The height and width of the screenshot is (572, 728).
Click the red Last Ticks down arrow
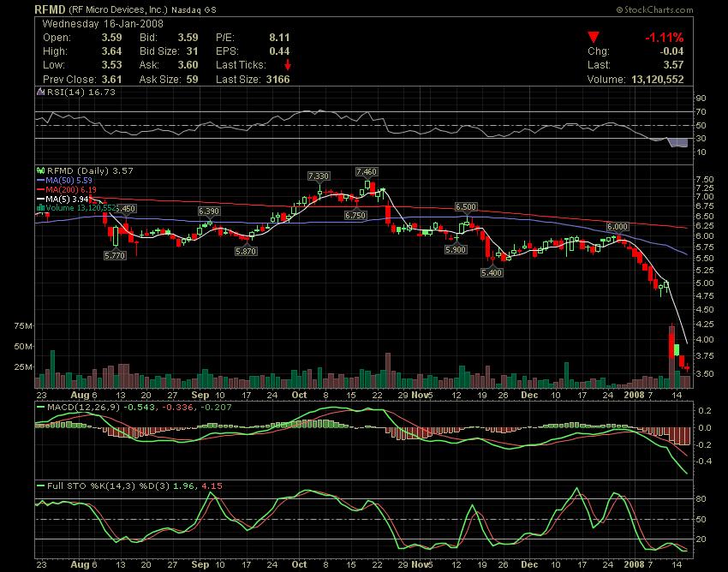(288, 65)
